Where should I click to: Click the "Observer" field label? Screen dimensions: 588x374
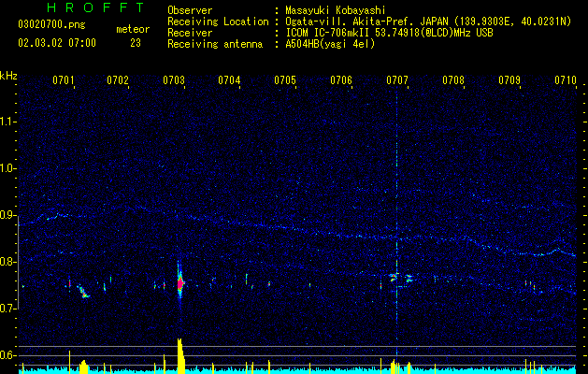pyautogui.click(x=190, y=10)
